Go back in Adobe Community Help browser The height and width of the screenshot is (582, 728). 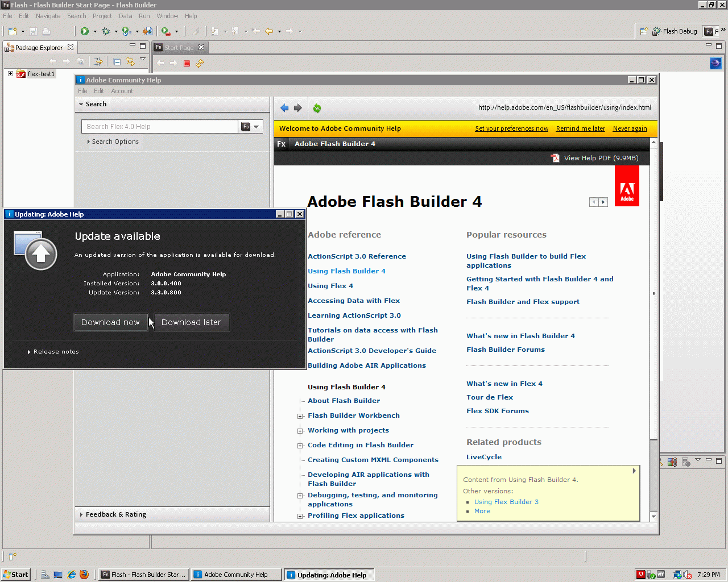coord(284,108)
